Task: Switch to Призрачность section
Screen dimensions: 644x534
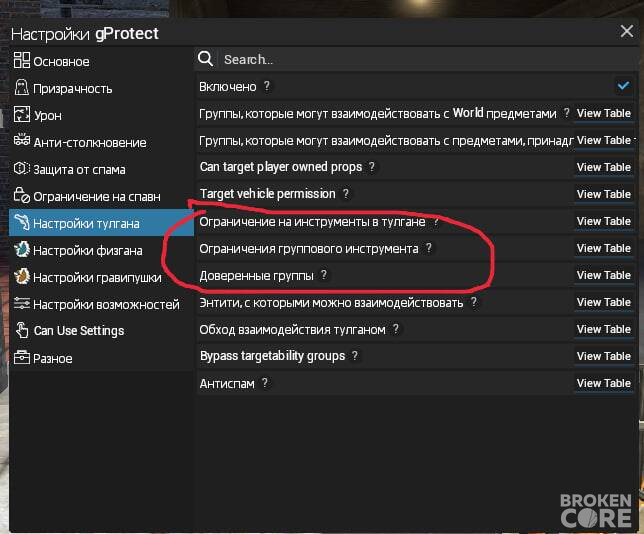Action: 101,87
